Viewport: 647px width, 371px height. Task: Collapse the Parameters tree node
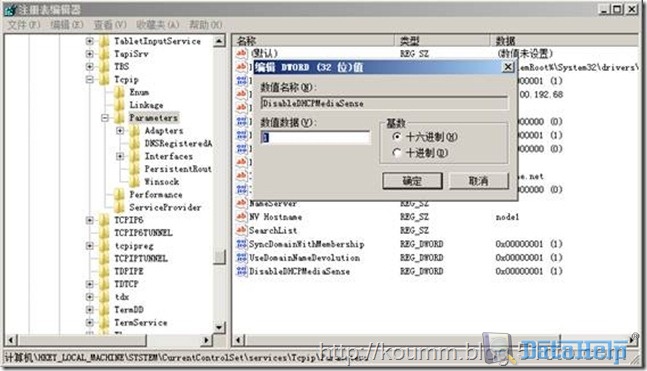coord(105,118)
